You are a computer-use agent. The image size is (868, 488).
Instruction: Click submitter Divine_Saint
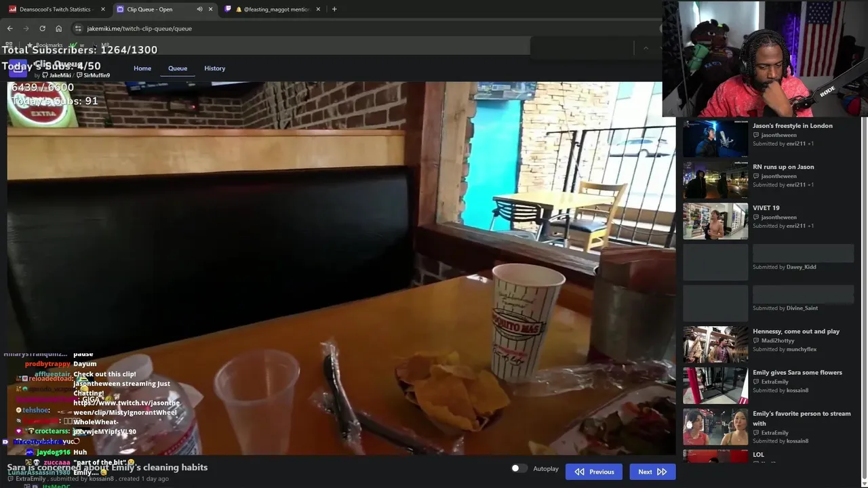point(802,308)
